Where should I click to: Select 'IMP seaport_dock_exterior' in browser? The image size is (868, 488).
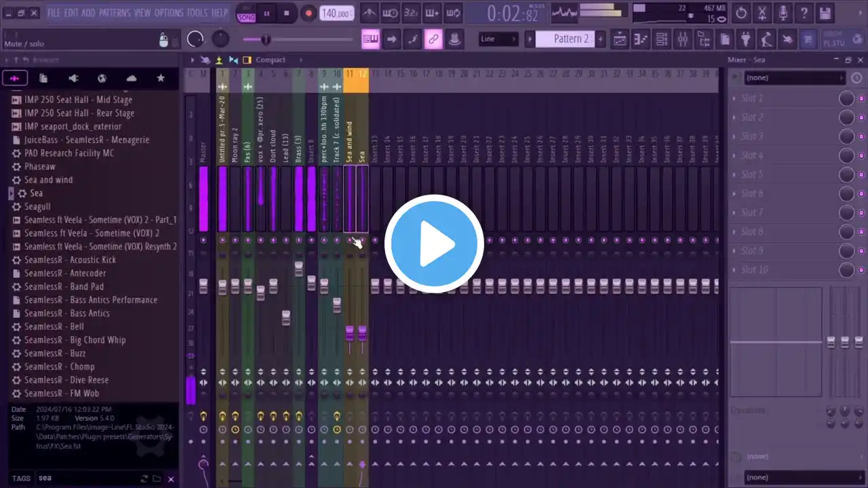click(x=73, y=126)
